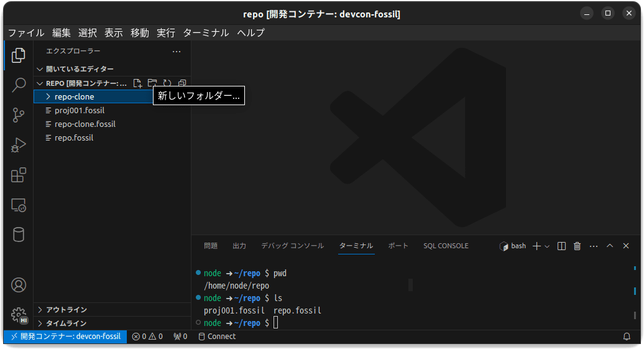Open the Accounts icon in activity bar
This screenshot has width=644, height=349.
[19, 285]
